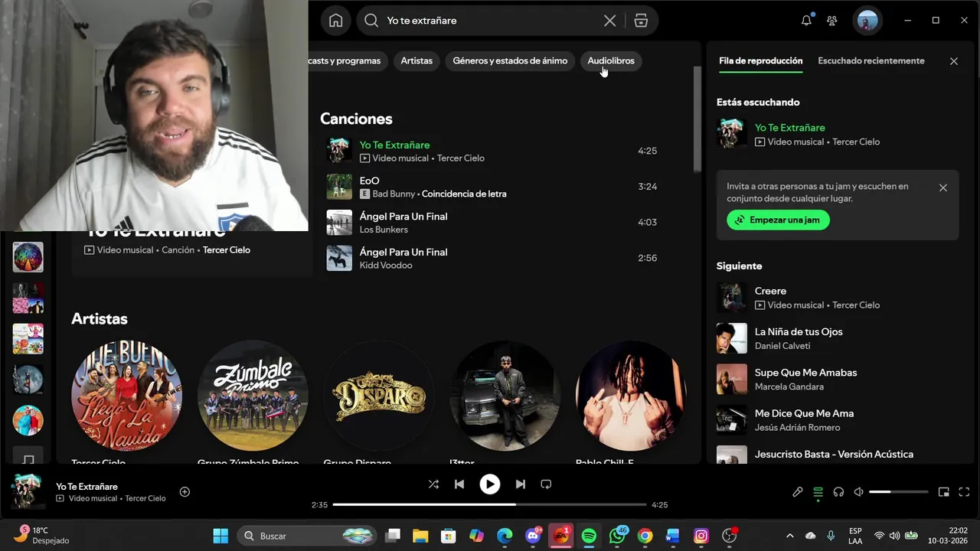Open the first sidebar playlist thumbnail
Viewport: 980px width, 551px height.
(28, 257)
